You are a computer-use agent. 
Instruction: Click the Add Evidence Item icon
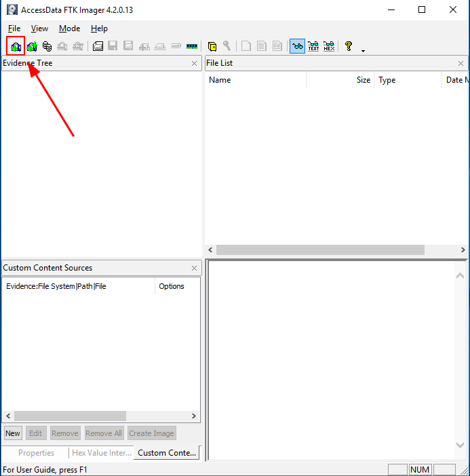(x=16, y=46)
